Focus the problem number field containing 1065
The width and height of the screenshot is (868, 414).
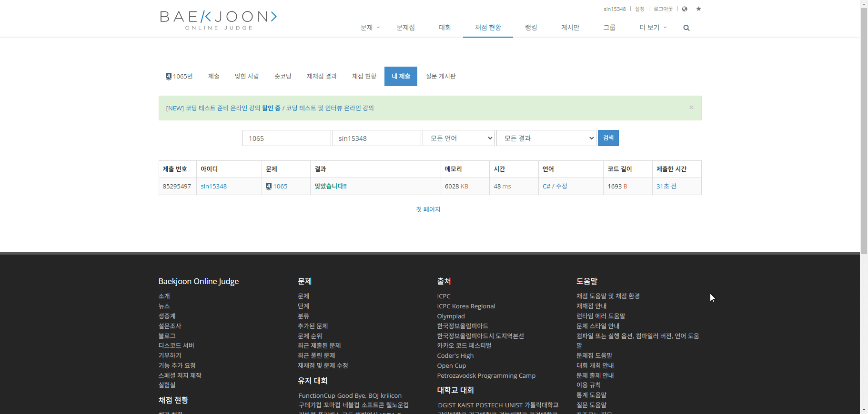tap(286, 138)
